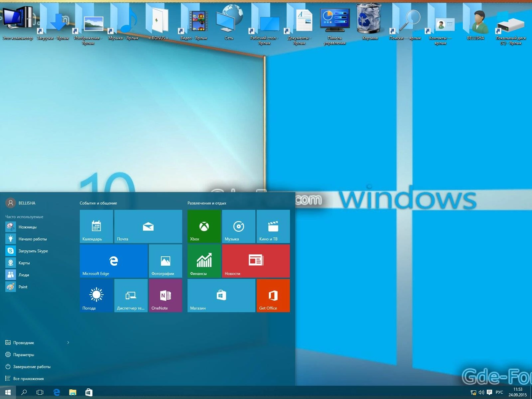Open the Погода weather tile
Image resolution: width=532 pixels, height=399 pixels.
point(96,296)
